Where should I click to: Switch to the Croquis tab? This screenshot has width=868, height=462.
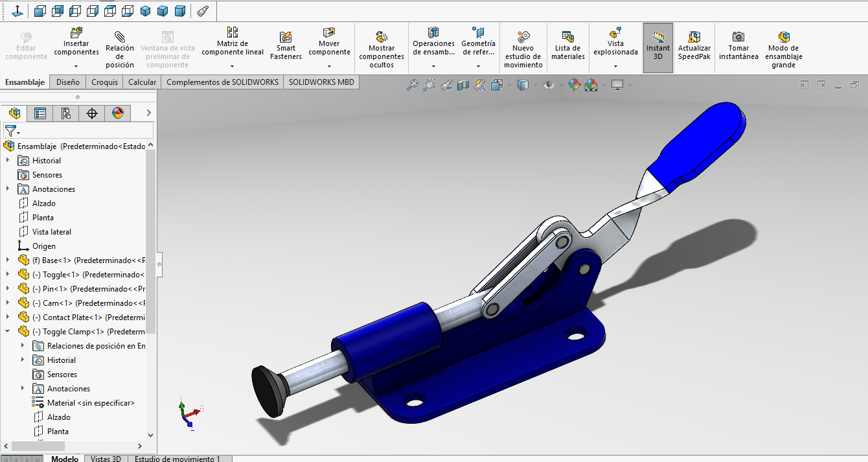104,82
